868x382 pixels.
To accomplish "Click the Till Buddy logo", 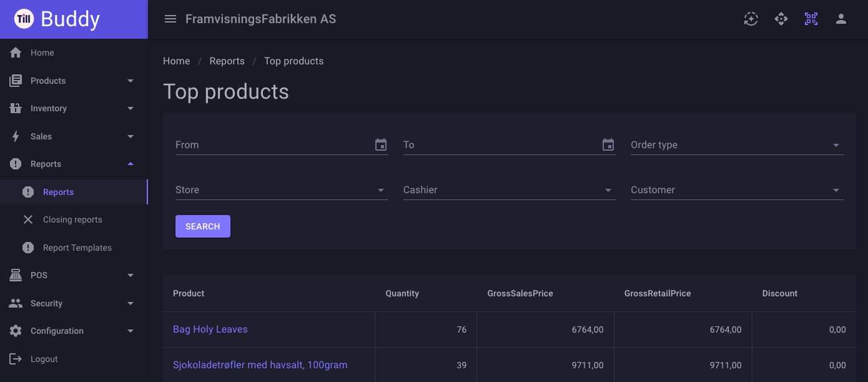I will point(57,19).
